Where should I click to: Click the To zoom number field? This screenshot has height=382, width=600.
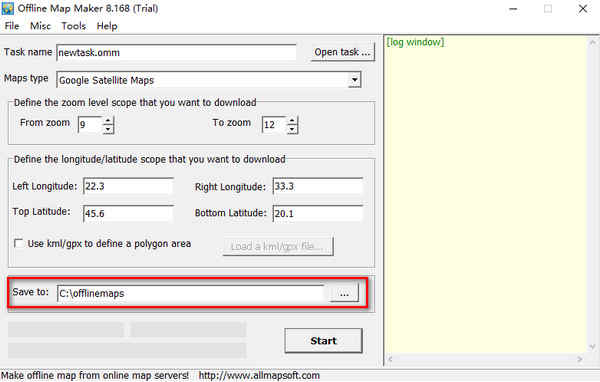(274, 125)
